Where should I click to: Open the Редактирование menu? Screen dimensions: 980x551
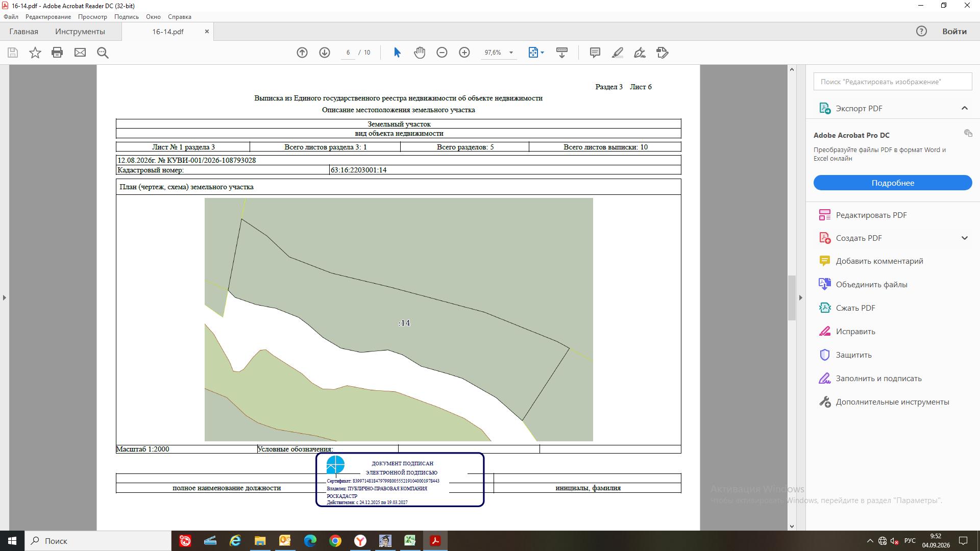tap(48, 17)
